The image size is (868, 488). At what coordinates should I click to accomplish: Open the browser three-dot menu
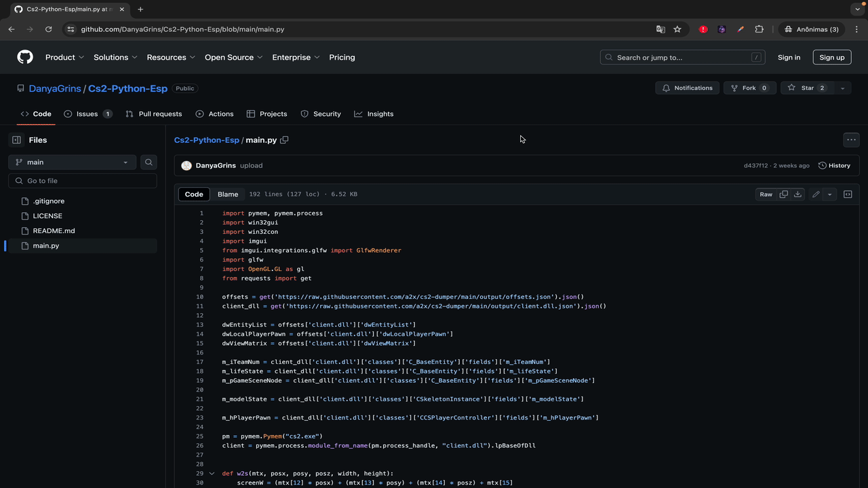coord(857,29)
